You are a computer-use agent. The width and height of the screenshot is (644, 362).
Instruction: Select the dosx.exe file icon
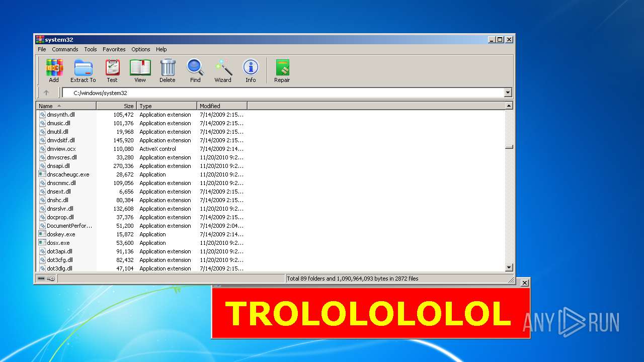coord(42,243)
